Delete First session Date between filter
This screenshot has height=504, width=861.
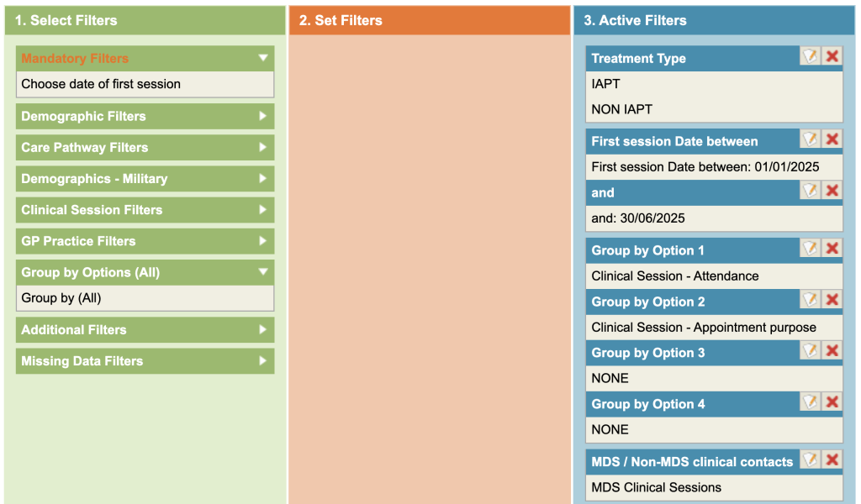click(x=832, y=139)
